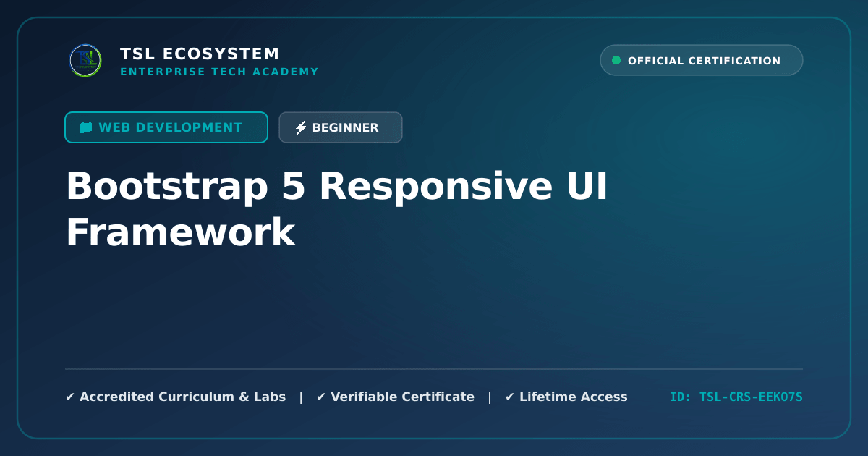This screenshot has height=456, width=868.
Task: Click the Enterprise Tech Academy subtitle
Action: tap(219, 72)
